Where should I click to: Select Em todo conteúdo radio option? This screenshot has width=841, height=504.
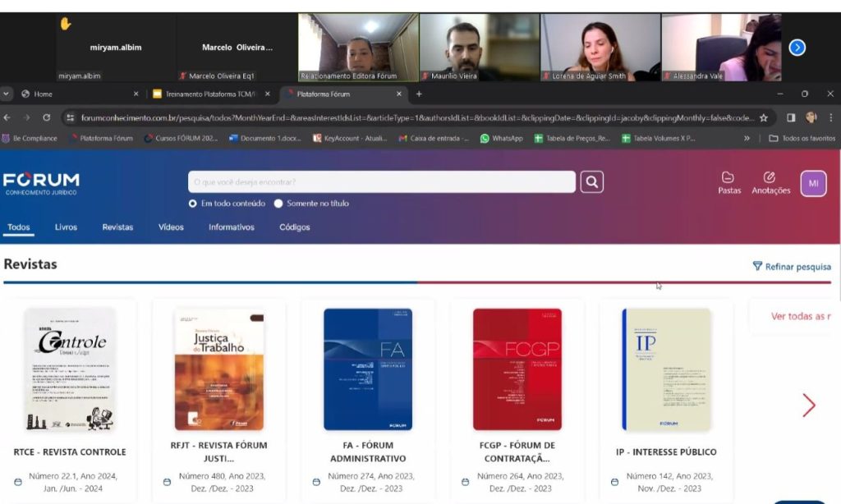point(192,204)
